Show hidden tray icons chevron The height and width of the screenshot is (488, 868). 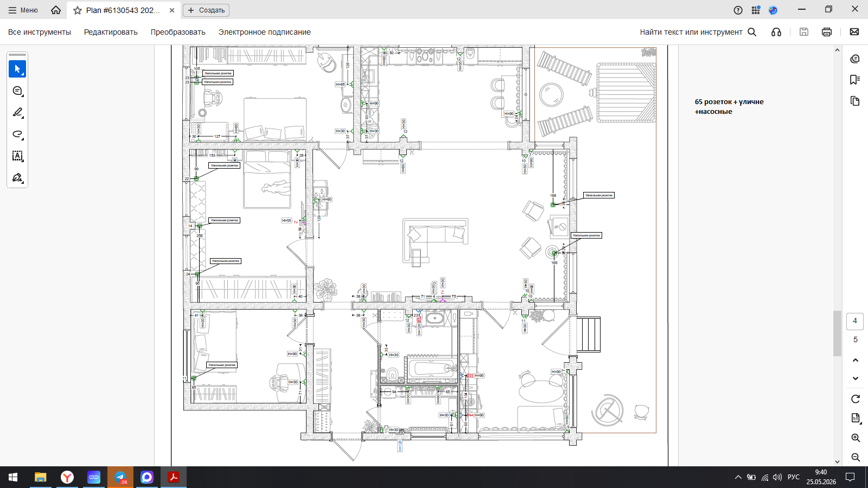tap(738, 477)
